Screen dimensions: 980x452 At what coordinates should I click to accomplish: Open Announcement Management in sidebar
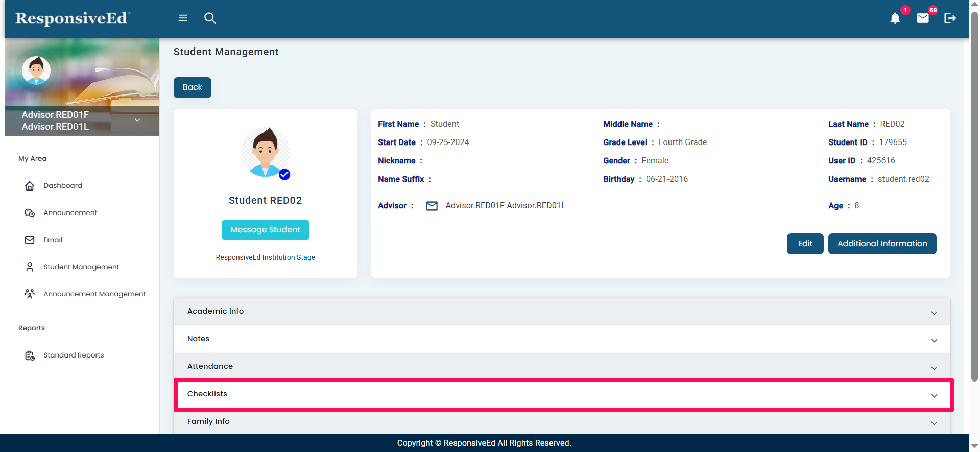click(94, 294)
